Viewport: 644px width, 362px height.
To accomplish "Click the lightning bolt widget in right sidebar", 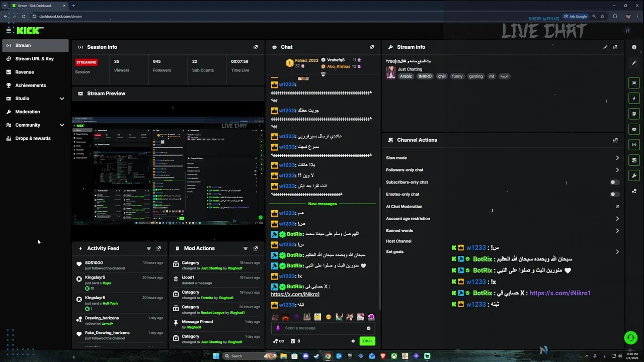I will coord(634,99).
